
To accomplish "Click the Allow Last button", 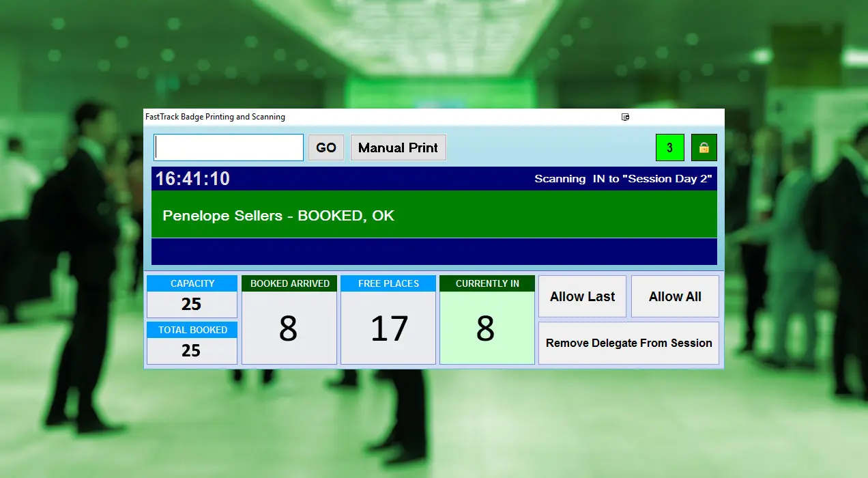I will coord(582,296).
